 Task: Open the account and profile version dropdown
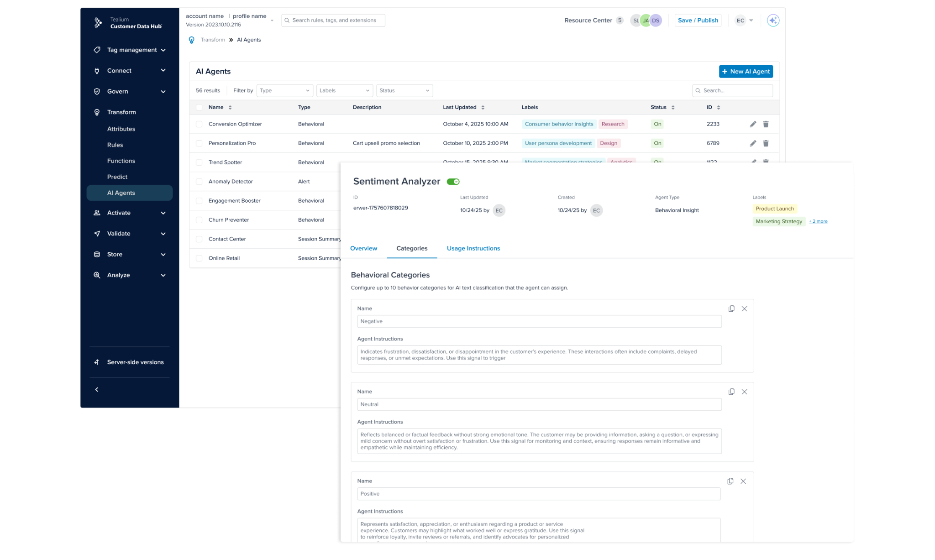coord(272,21)
